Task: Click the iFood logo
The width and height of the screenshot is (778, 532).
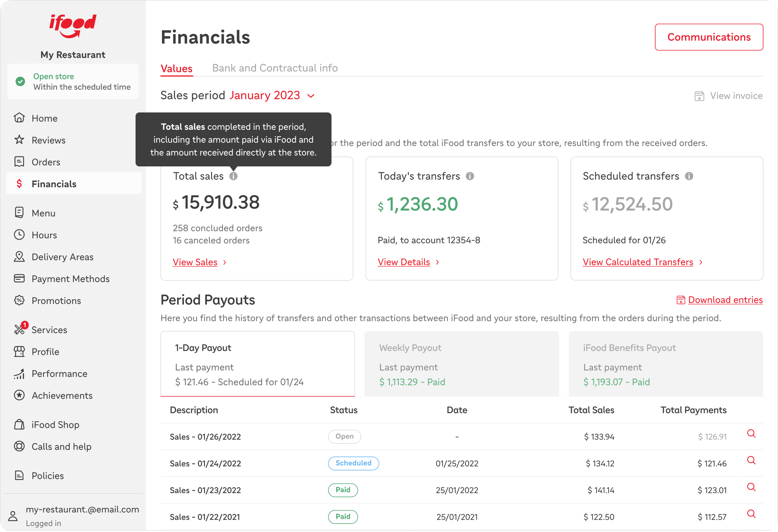Action: [73, 26]
